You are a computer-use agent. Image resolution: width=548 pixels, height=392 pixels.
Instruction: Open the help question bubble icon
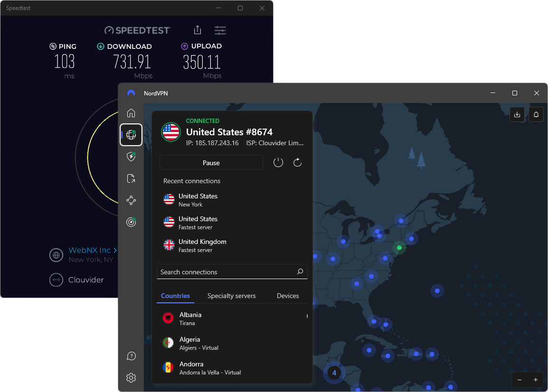[131, 356]
